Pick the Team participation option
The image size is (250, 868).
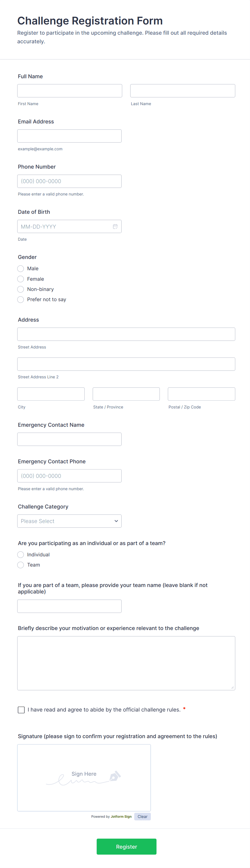pos(20,565)
